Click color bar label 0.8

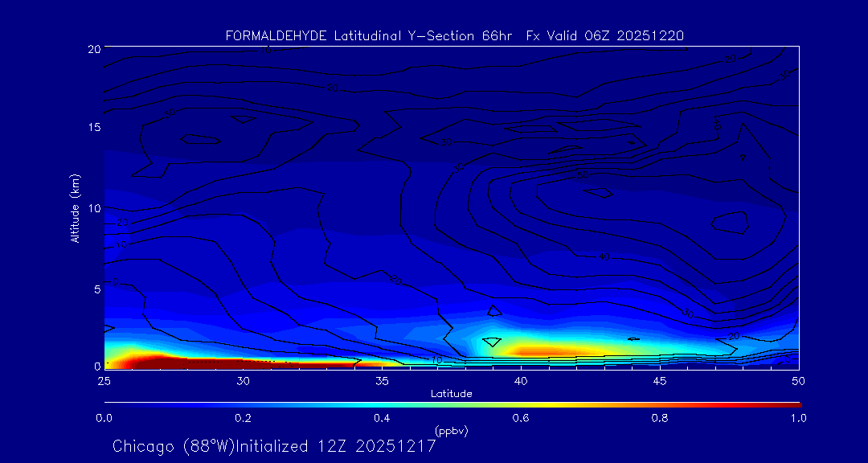point(661,418)
